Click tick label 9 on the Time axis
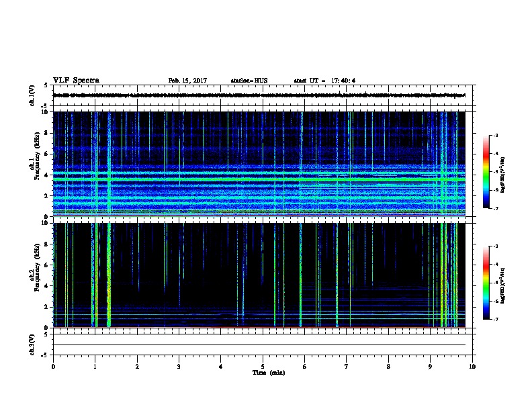The height and width of the screenshot is (411, 532). click(x=430, y=367)
